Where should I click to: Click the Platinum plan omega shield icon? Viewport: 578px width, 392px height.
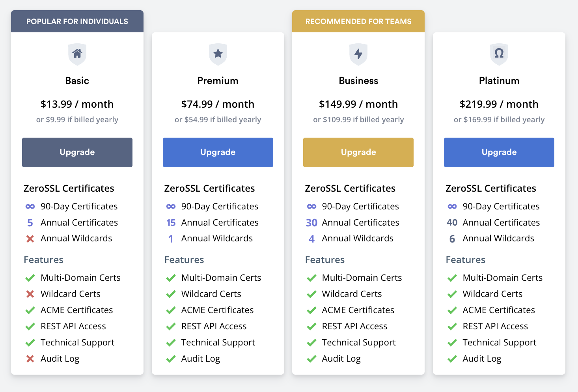[499, 54]
